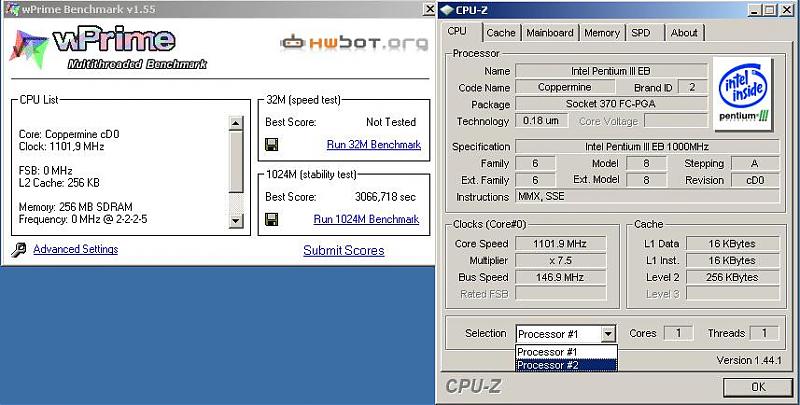Click the Core: Coppermine cD0 line

point(69,134)
